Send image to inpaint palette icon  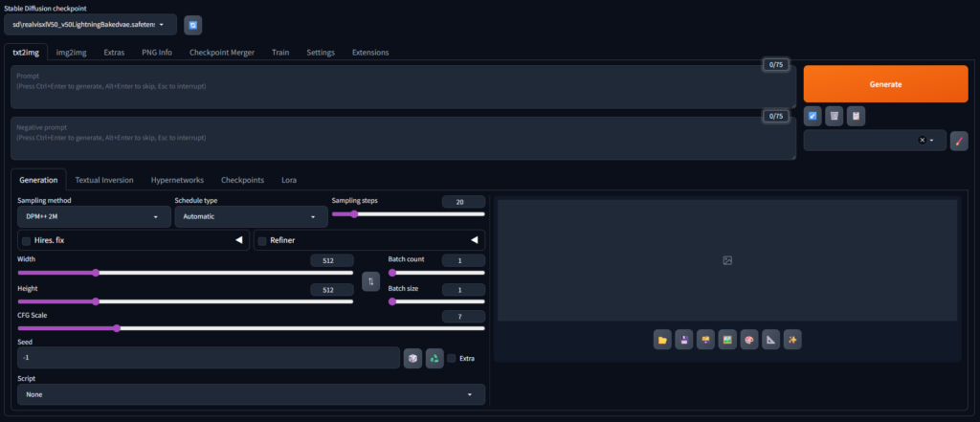point(749,340)
